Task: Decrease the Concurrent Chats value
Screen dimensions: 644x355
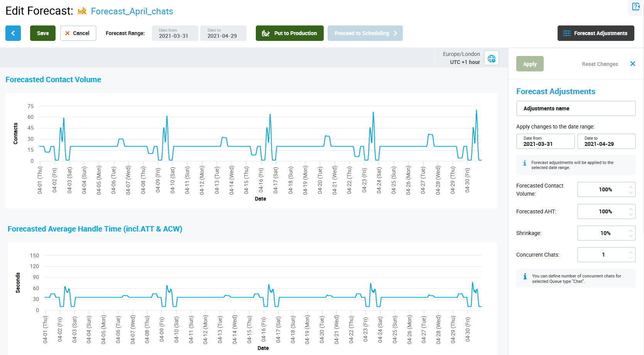Action: (x=630, y=257)
